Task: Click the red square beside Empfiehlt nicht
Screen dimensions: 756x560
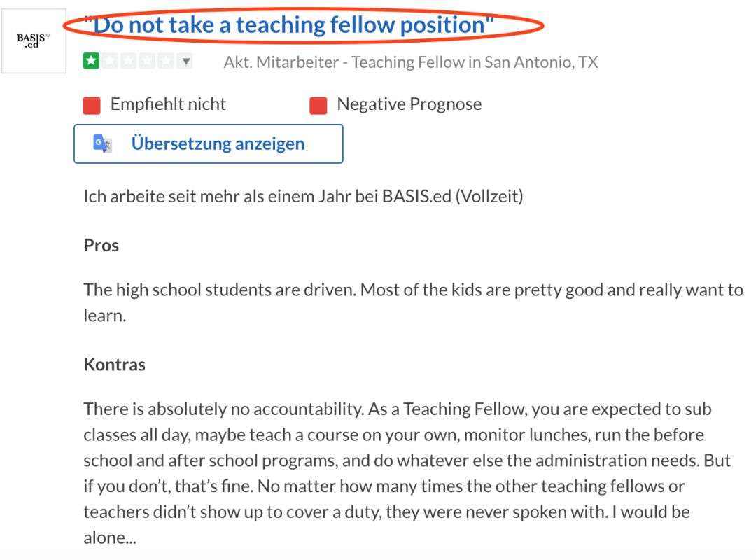Action: [92, 105]
